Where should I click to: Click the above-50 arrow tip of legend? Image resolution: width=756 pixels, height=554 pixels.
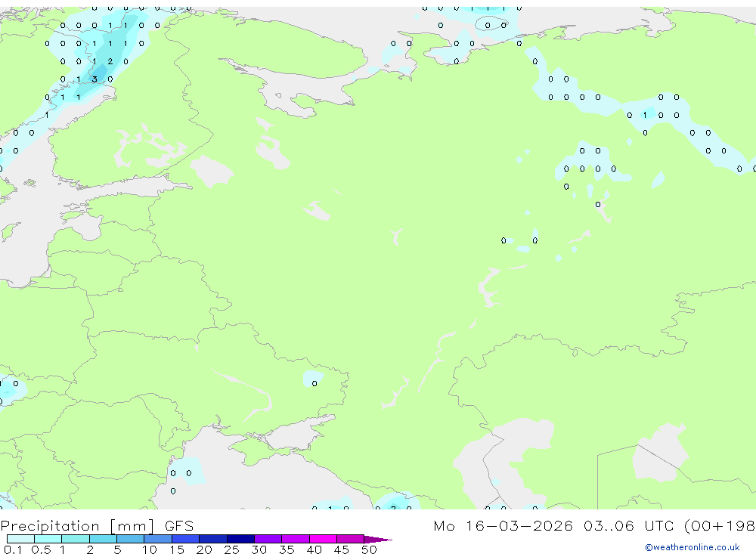tap(378, 540)
